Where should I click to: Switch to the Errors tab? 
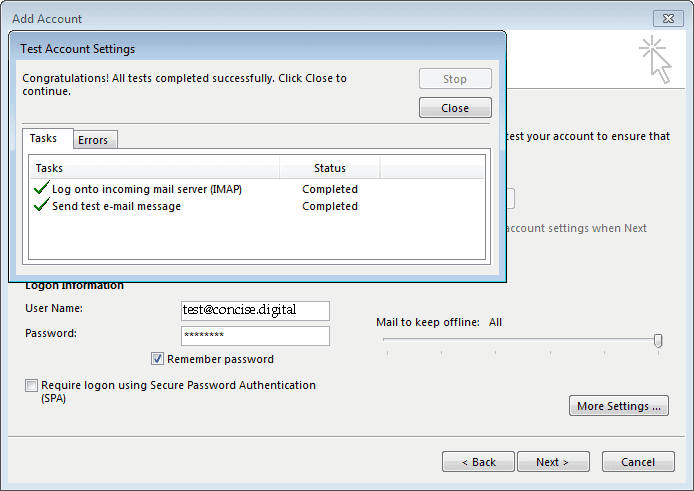coord(93,140)
